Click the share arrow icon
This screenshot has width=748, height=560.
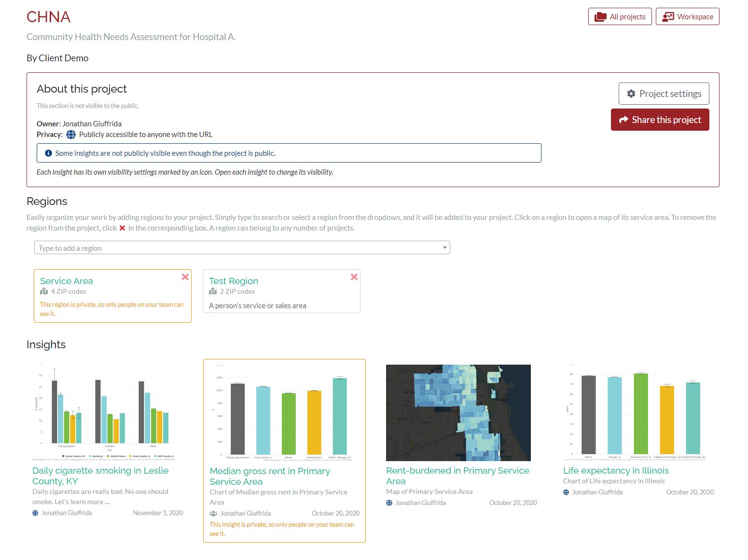623,120
